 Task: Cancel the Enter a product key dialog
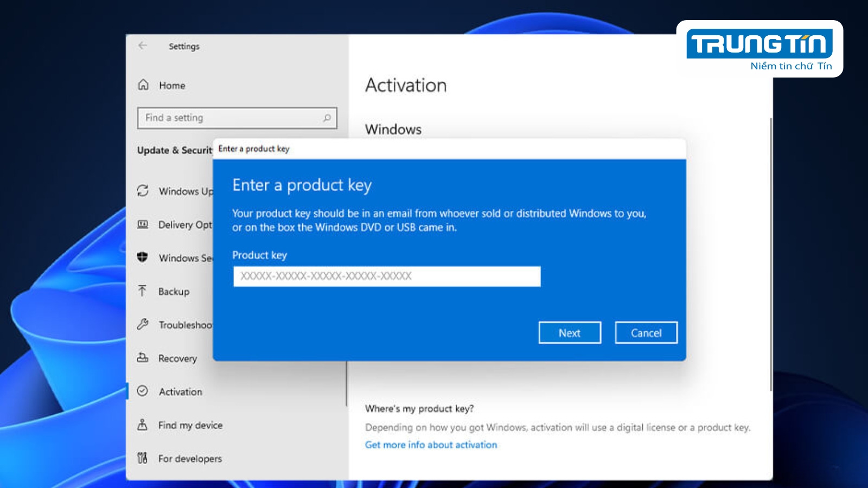(646, 332)
